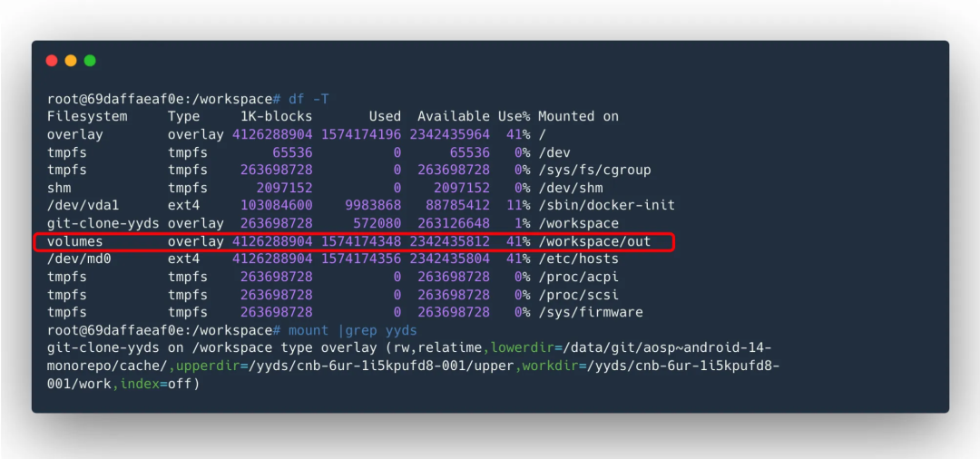This screenshot has height=459, width=980.
Task: Click the 'Type' column header
Action: pyautogui.click(x=183, y=116)
